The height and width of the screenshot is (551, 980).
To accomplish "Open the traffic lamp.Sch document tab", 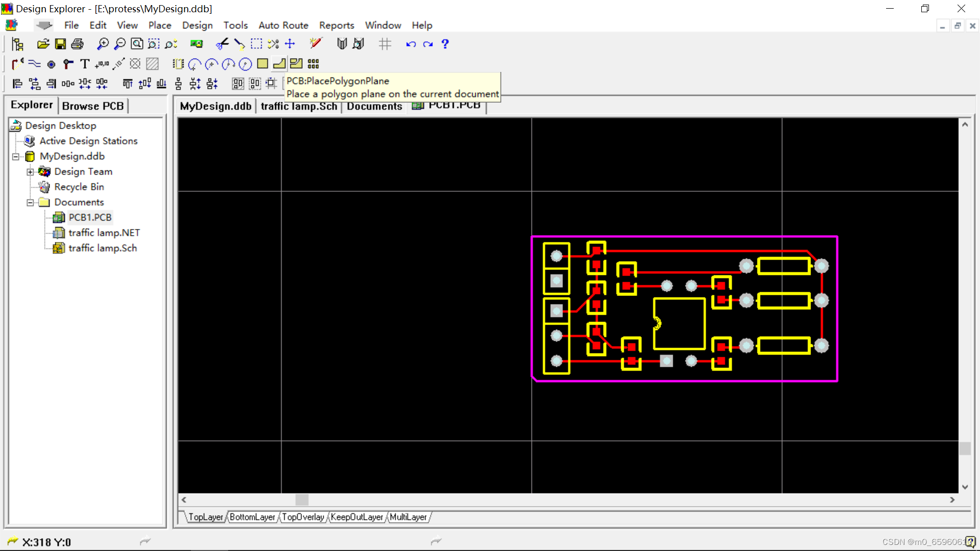I will click(299, 106).
